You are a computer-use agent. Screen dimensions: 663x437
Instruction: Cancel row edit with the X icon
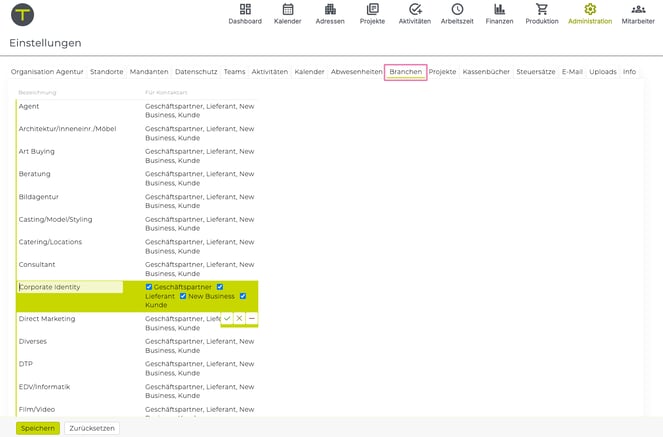[x=239, y=318]
